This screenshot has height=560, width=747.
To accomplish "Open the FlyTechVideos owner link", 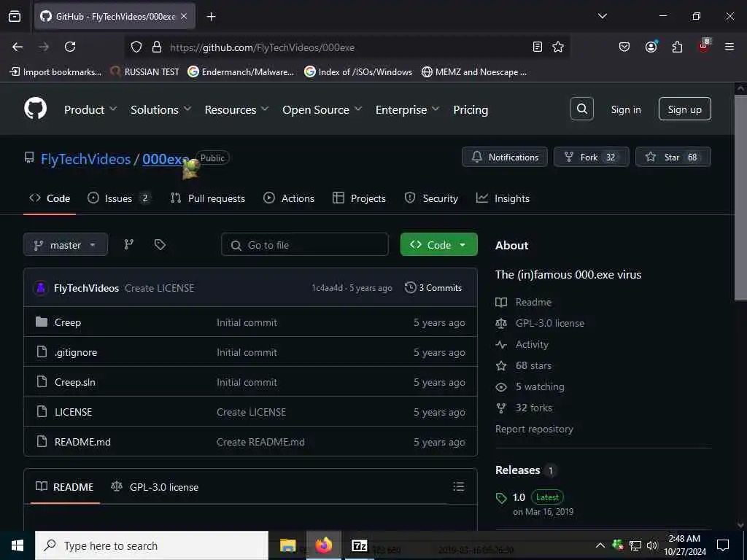I will point(86,159).
